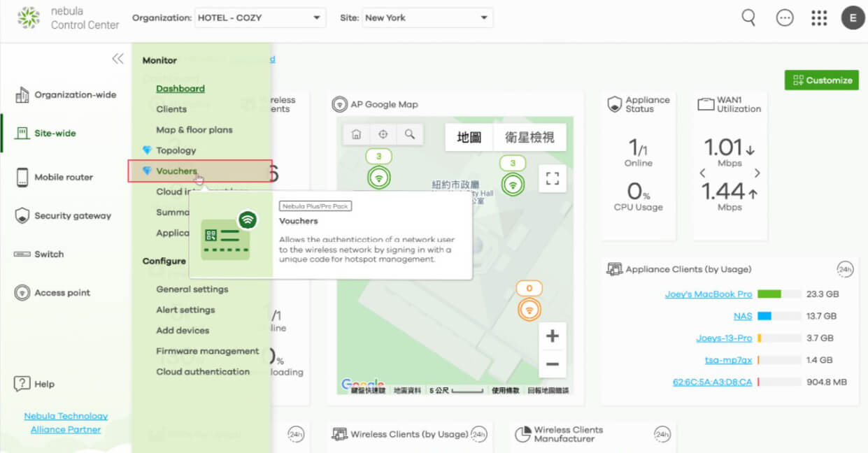Click the Site-wide sidebar icon
Screen dimensions: 868x453
pyautogui.click(x=22, y=133)
